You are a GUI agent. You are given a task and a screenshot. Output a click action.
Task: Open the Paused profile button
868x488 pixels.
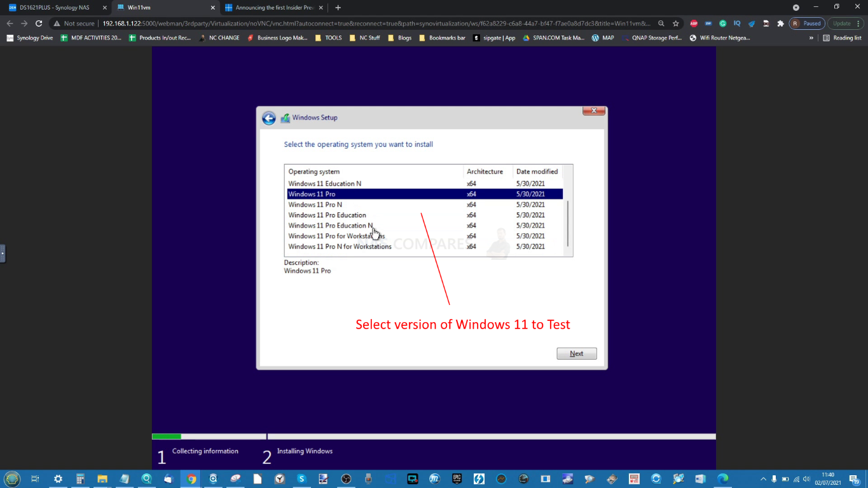(807, 24)
